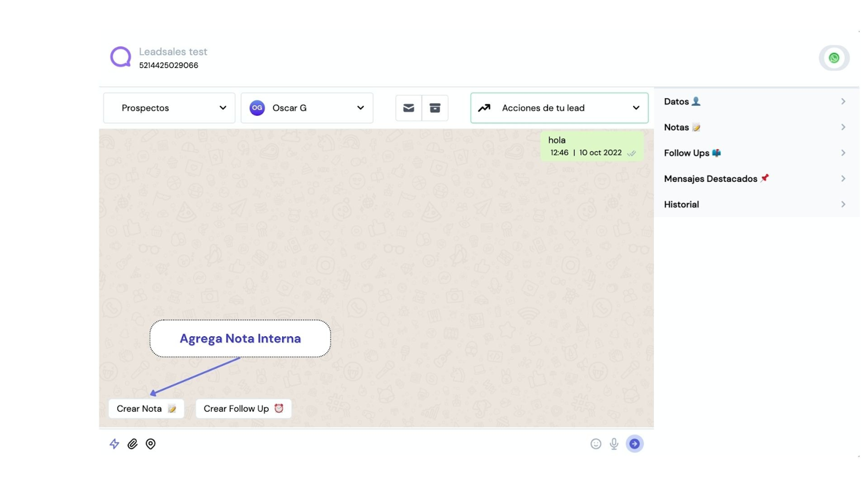Image resolution: width=868 pixels, height=488 pixels.
Task: Expand the Mensajes Destacados section
Action: point(757,178)
